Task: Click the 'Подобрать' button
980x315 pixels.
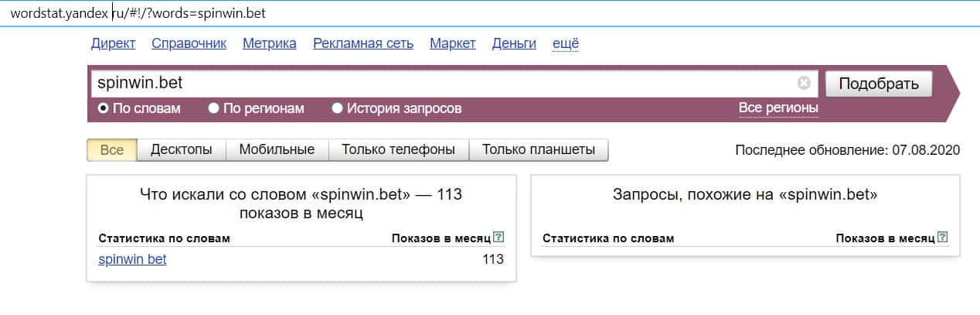Action: [x=879, y=84]
